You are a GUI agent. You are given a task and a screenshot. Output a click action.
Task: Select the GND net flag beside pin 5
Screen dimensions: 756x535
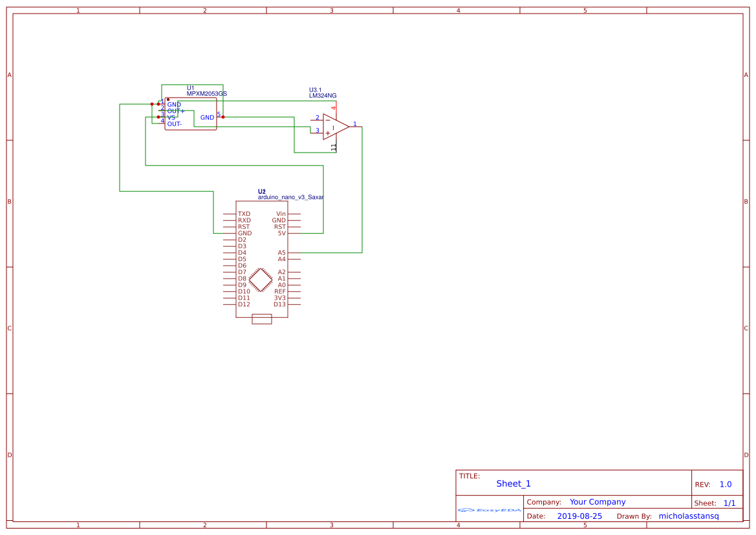[208, 118]
